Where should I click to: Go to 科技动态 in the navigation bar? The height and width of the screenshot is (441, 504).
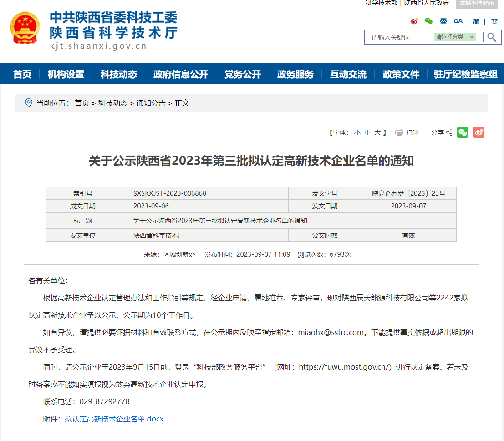pyautogui.click(x=118, y=74)
